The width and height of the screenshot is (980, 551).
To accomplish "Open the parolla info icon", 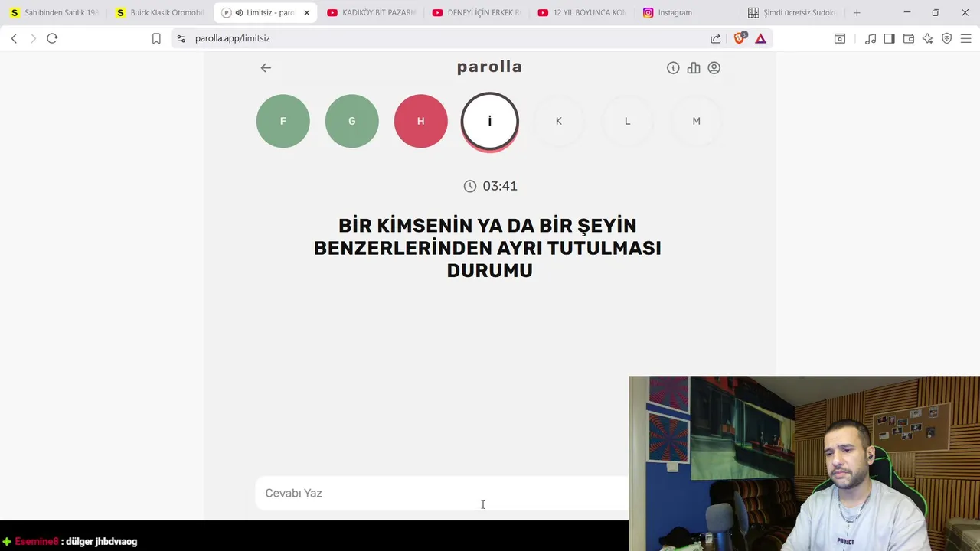I will [673, 68].
